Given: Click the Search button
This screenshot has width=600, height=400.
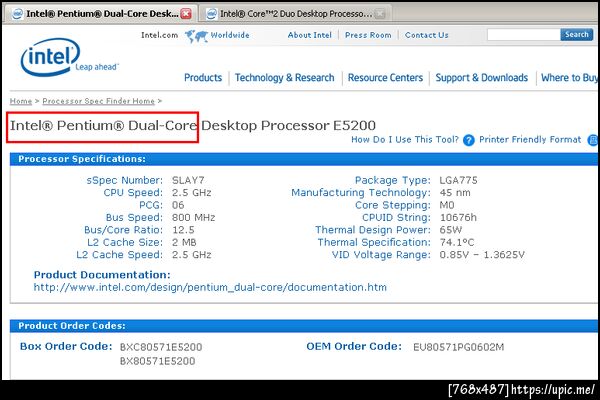Looking at the screenshot, I should (577, 34).
